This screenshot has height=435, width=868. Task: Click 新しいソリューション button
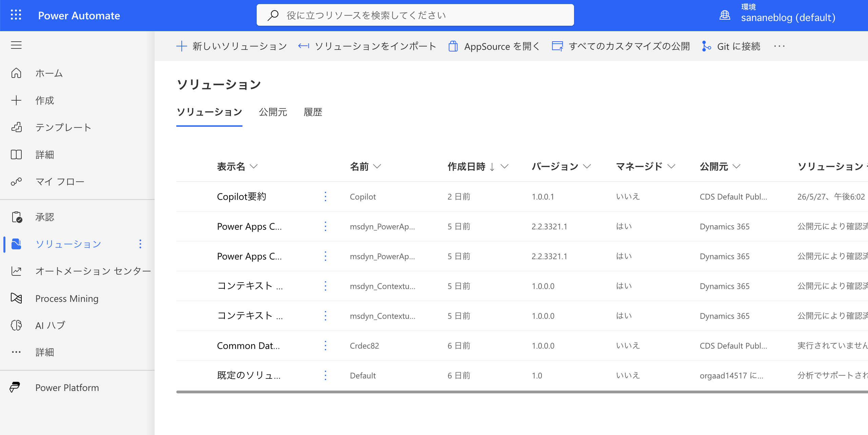tap(232, 46)
